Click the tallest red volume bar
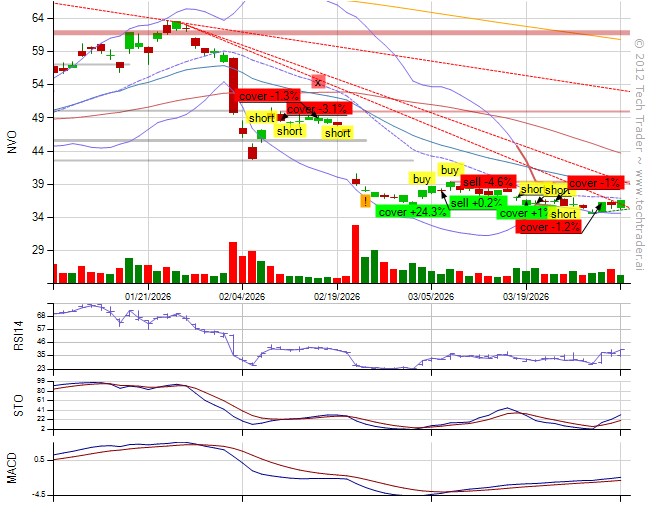 [355, 254]
